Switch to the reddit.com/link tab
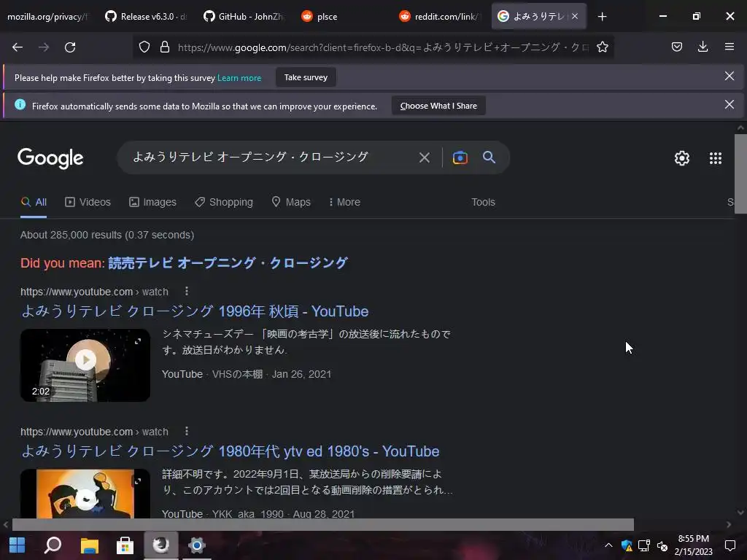 (x=440, y=17)
